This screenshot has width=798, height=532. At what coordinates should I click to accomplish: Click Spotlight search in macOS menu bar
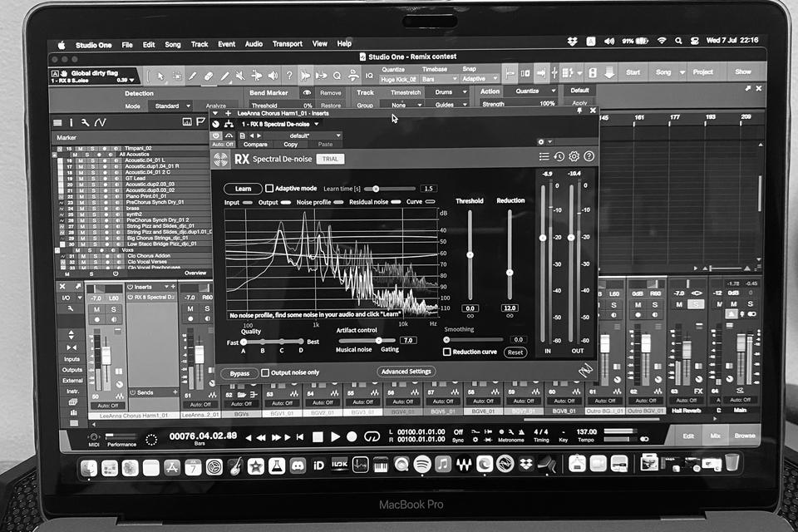(678, 41)
